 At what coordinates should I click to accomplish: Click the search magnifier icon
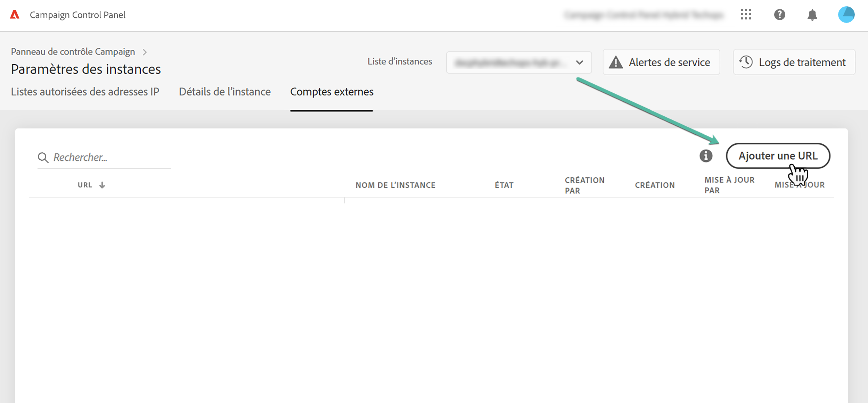coord(43,158)
